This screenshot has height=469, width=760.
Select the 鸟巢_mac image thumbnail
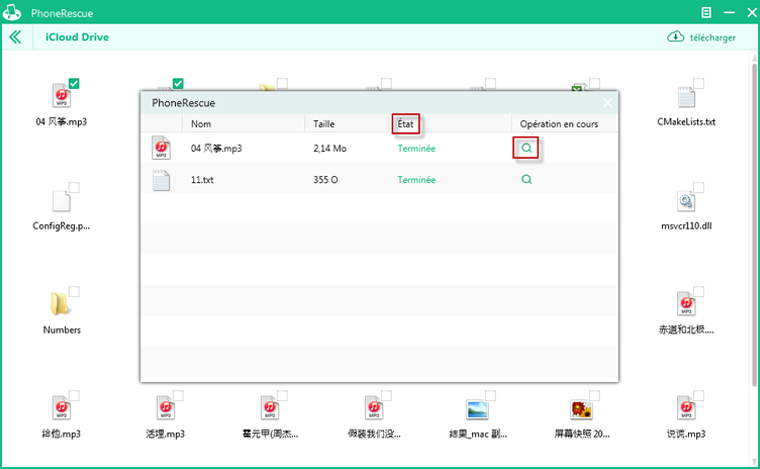477,409
